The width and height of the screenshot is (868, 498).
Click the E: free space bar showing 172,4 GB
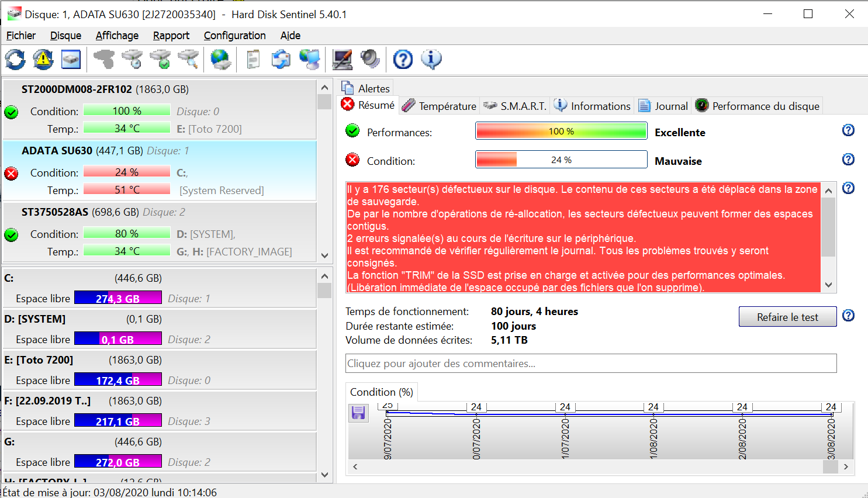[118, 380]
